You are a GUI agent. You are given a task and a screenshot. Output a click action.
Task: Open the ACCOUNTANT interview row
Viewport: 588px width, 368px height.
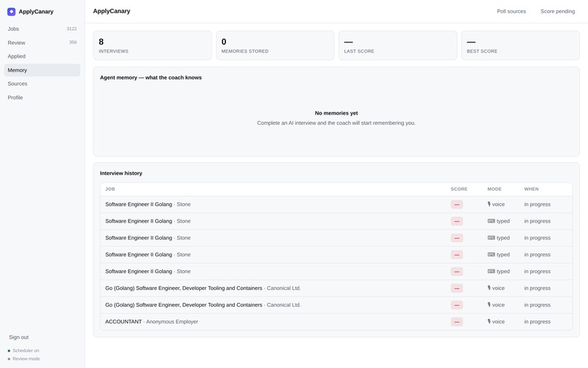[x=336, y=322]
